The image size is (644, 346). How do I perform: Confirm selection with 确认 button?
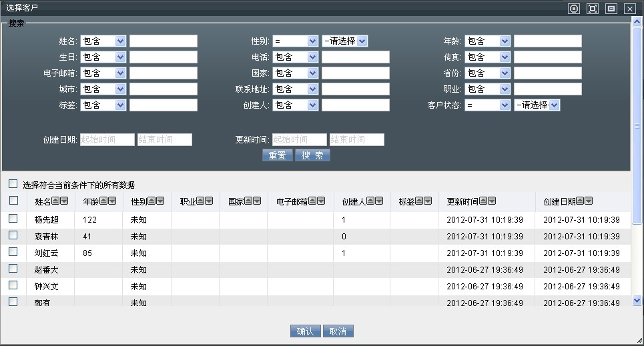click(x=304, y=331)
